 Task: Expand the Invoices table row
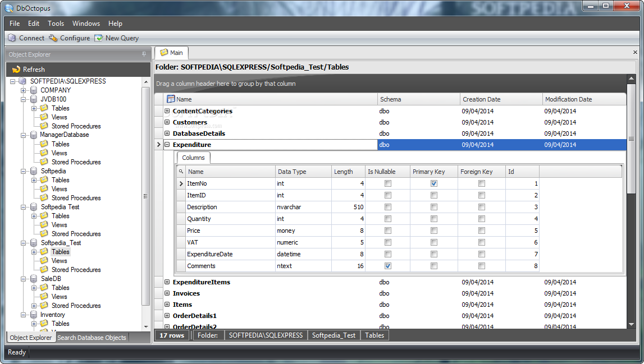(167, 293)
